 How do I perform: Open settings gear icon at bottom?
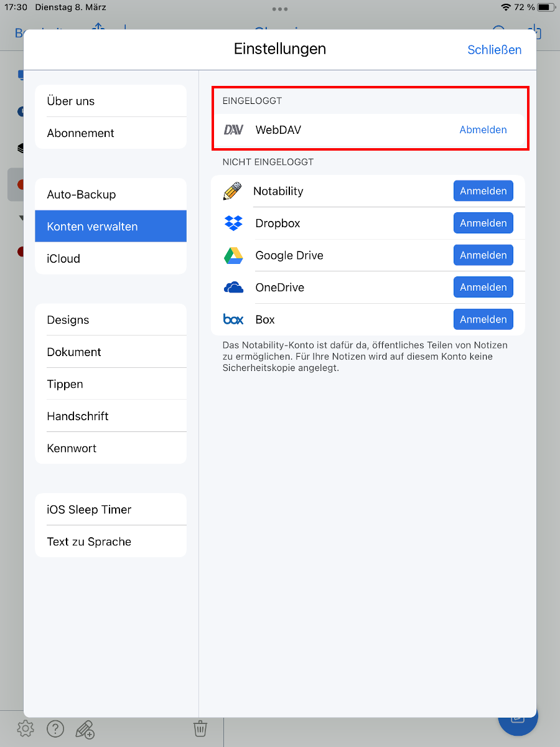coord(26,728)
